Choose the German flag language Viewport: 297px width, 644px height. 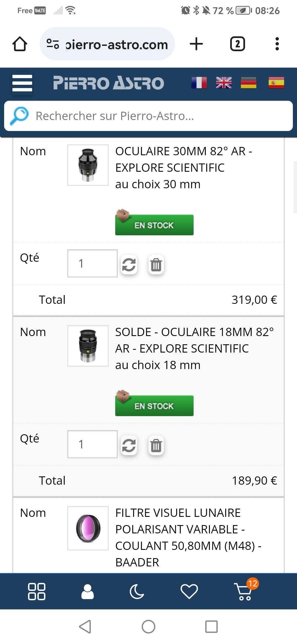pos(249,83)
